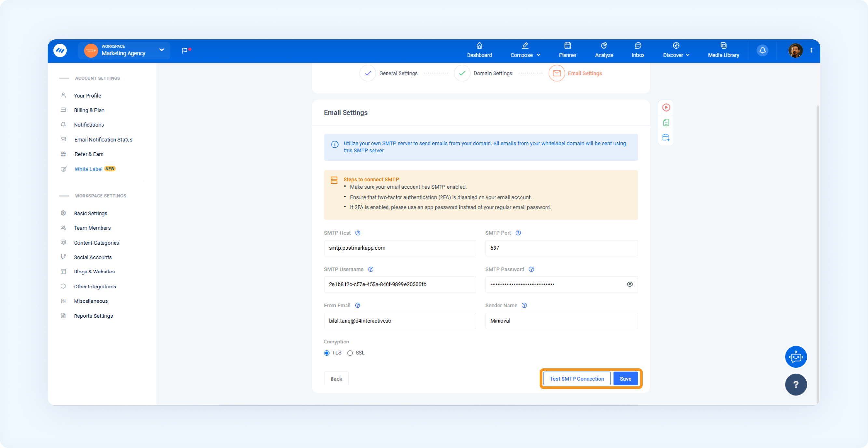This screenshot has height=448, width=868.
Task: Open the Analyze section
Action: pyautogui.click(x=604, y=50)
